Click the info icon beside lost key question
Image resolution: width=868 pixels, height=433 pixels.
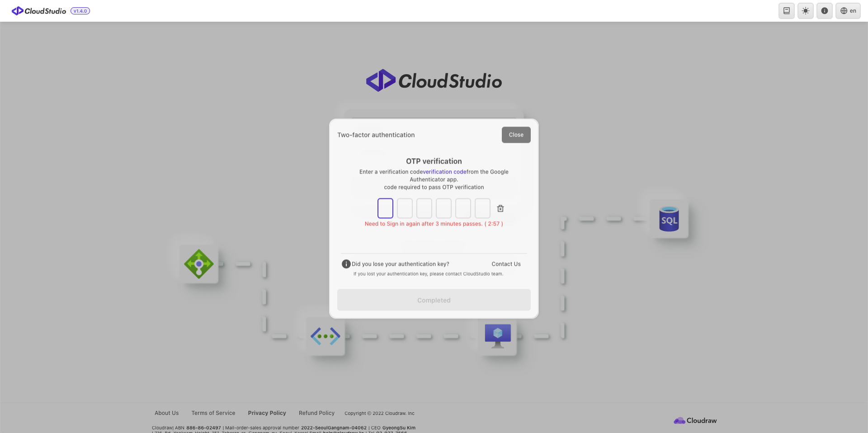tap(346, 264)
